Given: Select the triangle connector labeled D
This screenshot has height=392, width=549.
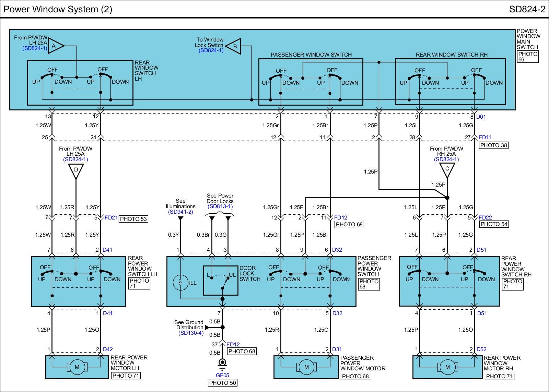Looking at the screenshot, I should coord(76,170).
